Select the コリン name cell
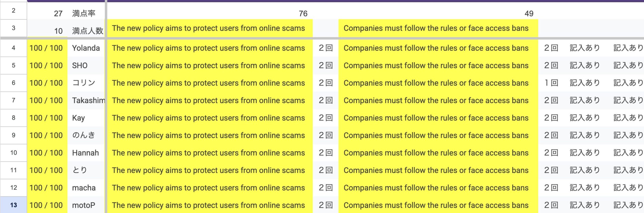The height and width of the screenshot is (213, 644). pyautogui.click(x=86, y=83)
